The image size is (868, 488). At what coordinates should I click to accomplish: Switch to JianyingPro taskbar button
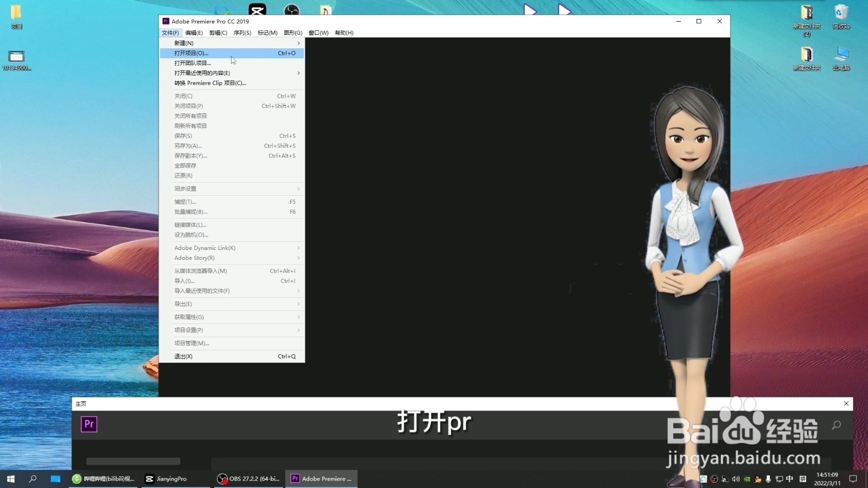pos(177,479)
